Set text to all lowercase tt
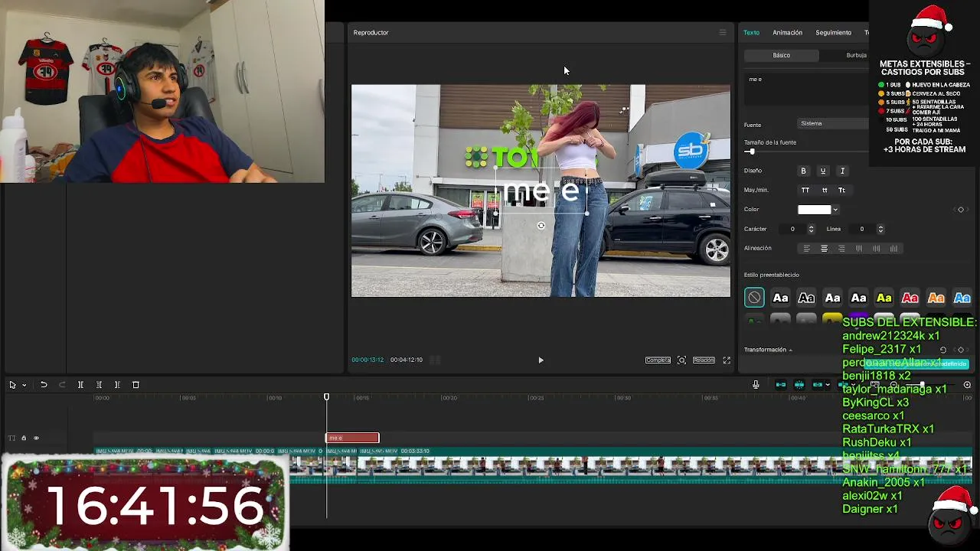980x551 pixels. 824,190
